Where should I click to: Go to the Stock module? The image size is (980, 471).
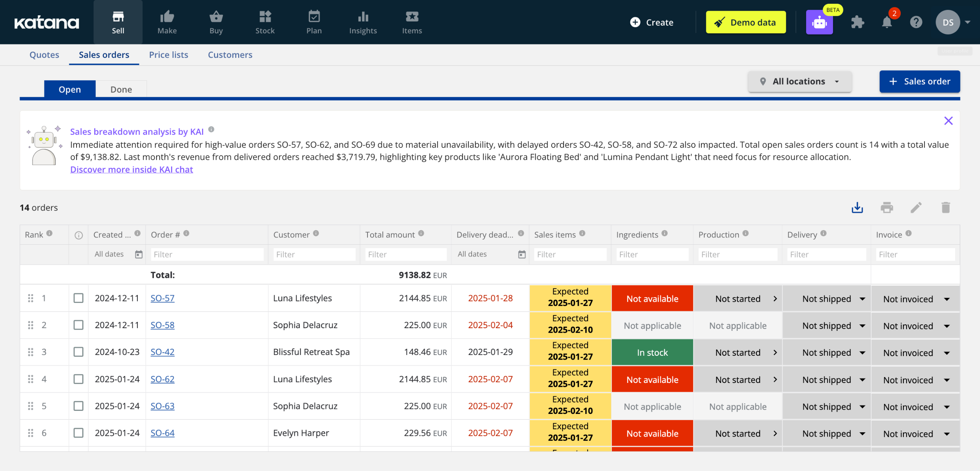265,22
